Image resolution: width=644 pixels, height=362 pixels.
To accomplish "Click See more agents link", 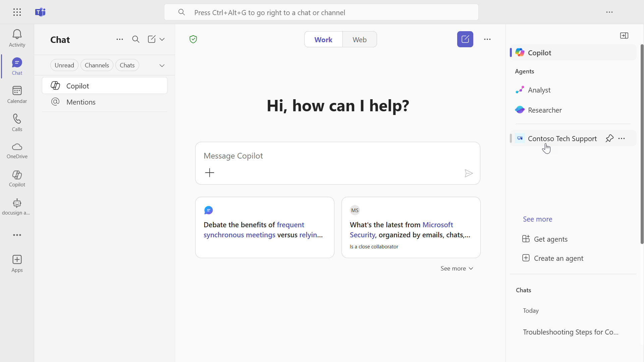I will [537, 219].
